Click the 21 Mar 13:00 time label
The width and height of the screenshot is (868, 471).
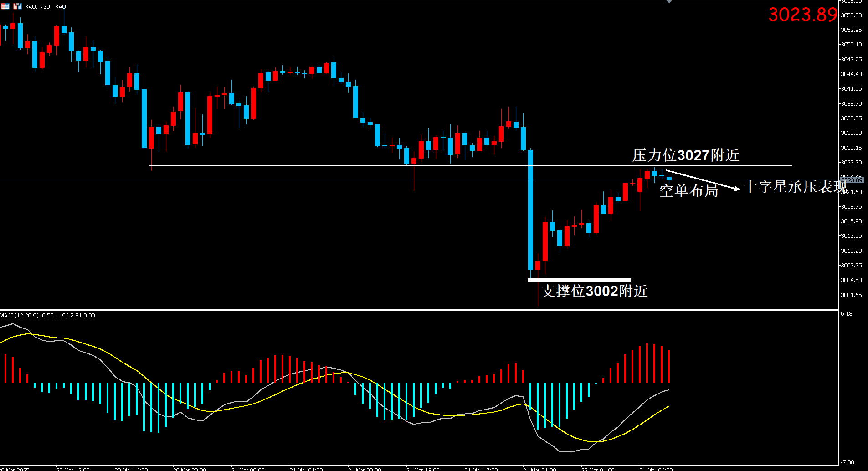click(x=422, y=469)
